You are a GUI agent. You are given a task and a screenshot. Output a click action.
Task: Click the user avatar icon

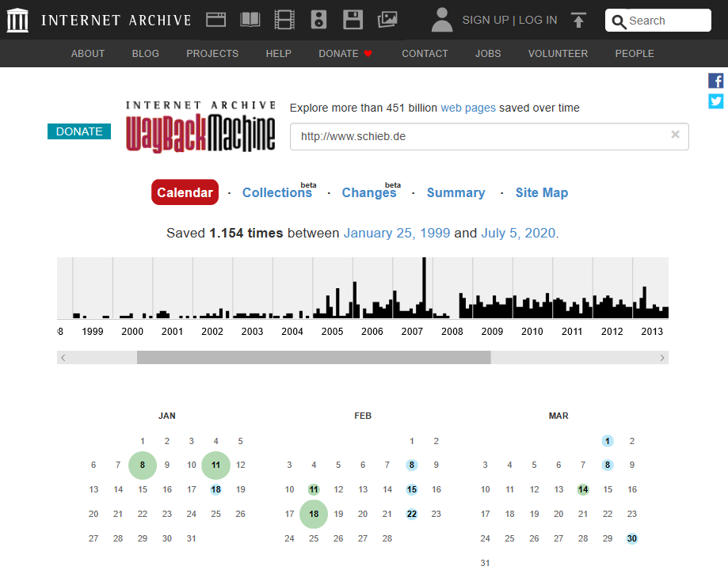442,20
